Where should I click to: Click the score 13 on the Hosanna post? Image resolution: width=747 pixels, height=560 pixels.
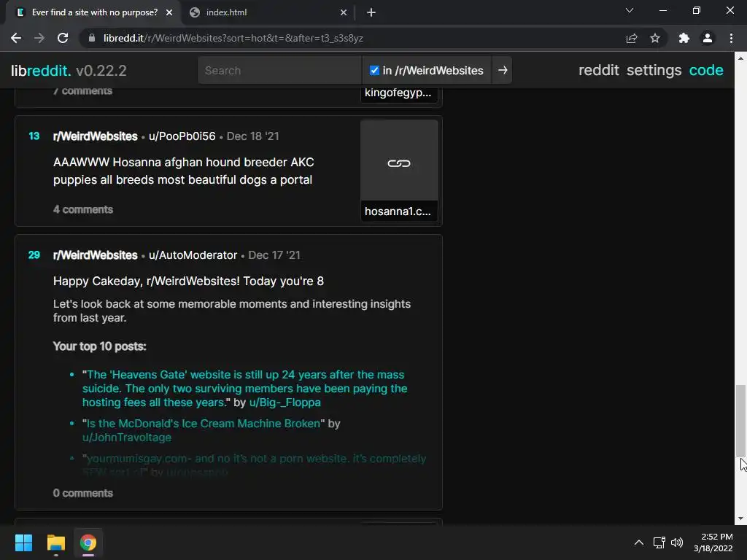(34, 136)
